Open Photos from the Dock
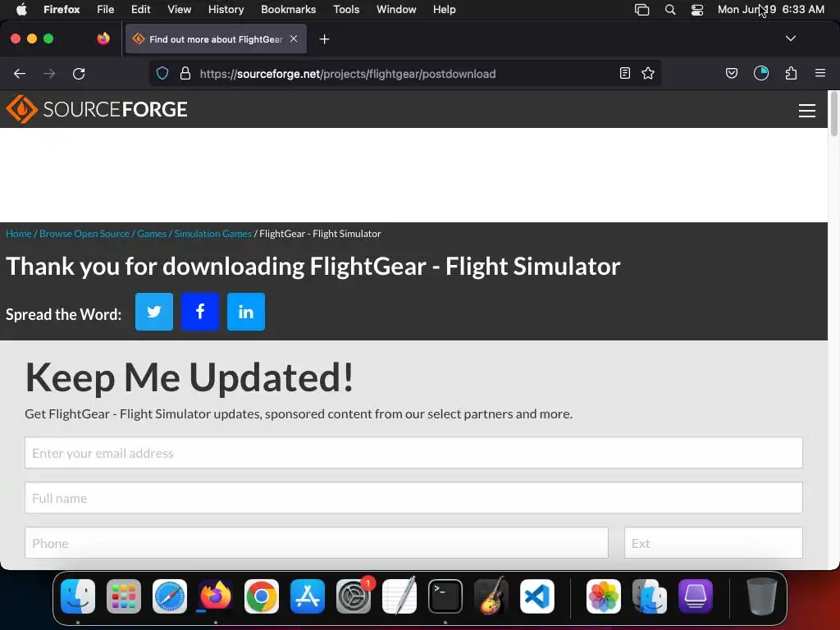 click(x=604, y=596)
